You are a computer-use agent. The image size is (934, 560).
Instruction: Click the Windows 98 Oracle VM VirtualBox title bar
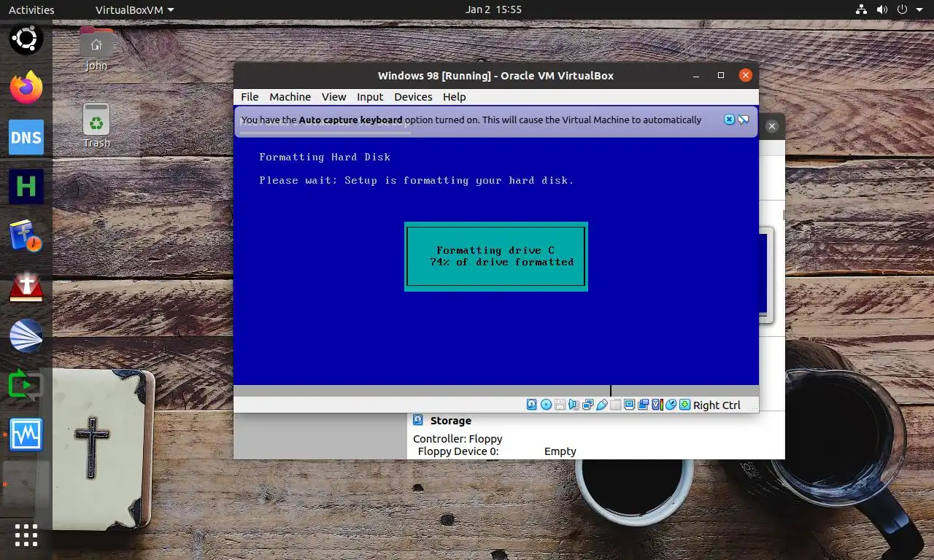tap(495, 76)
